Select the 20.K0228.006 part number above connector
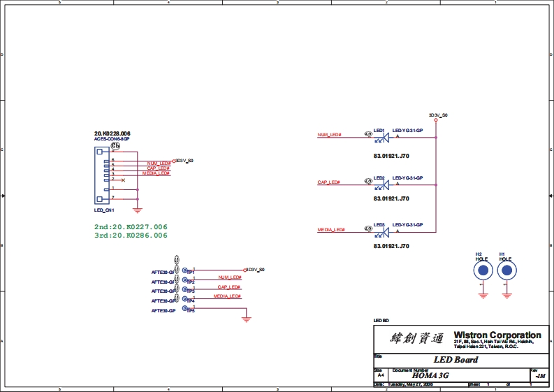 pyautogui.click(x=112, y=133)
